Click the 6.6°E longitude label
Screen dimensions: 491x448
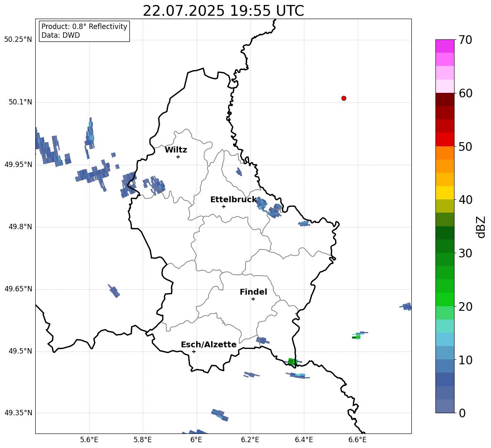pos(357,440)
